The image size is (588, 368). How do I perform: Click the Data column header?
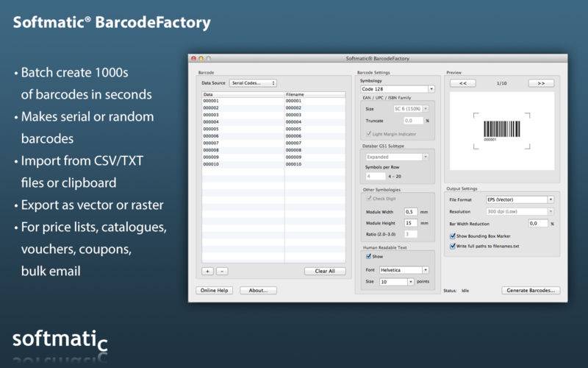(243, 95)
